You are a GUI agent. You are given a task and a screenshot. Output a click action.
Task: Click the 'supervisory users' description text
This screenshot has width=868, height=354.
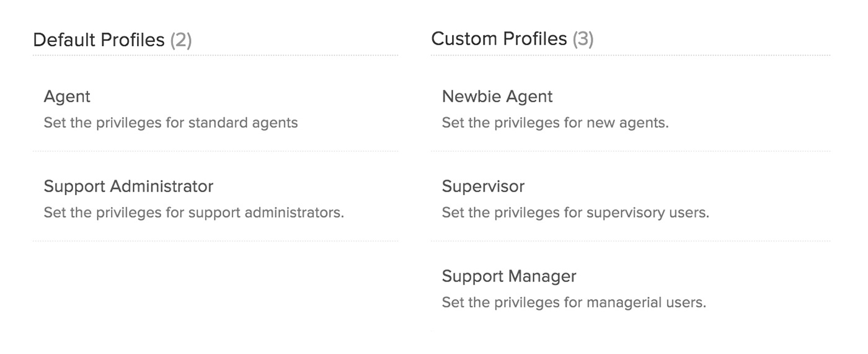[575, 213]
